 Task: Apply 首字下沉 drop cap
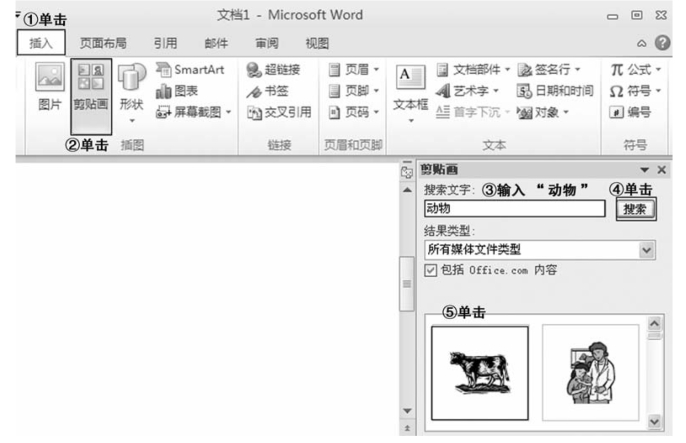[x=472, y=112]
